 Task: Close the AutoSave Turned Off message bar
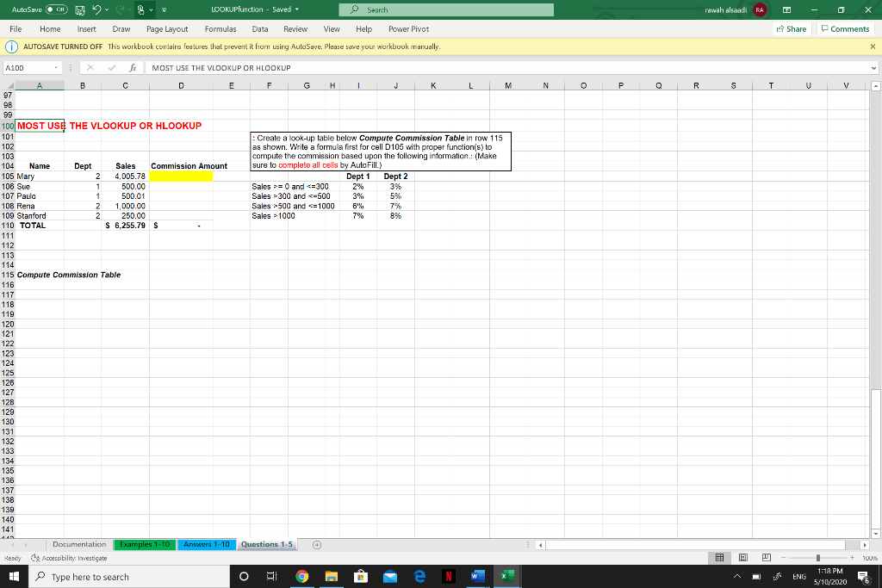pyautogui.click(x=873, y=46)
